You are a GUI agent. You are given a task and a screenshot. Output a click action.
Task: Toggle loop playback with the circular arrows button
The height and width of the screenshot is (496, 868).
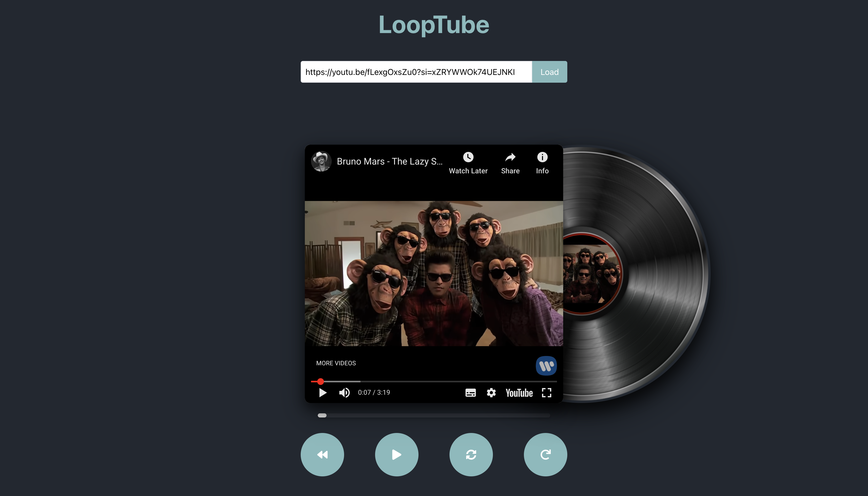(471, 454)
